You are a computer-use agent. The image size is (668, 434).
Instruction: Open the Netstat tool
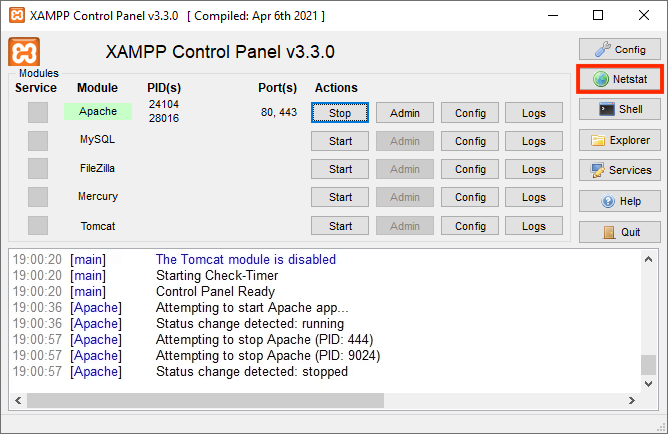[620, 78]
